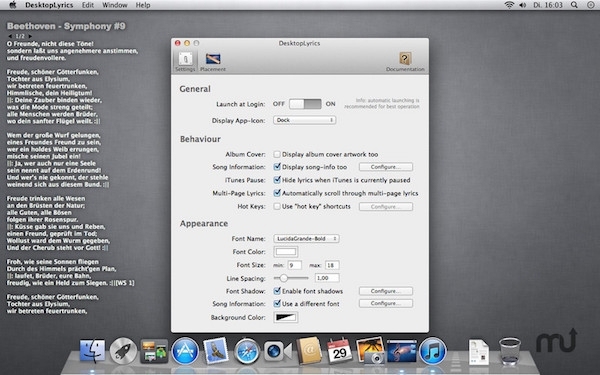Image resolution: width=600 pixels, height=375 pixels.
Task: Go to next lyrics page arrow
Action: click(30, 36)
